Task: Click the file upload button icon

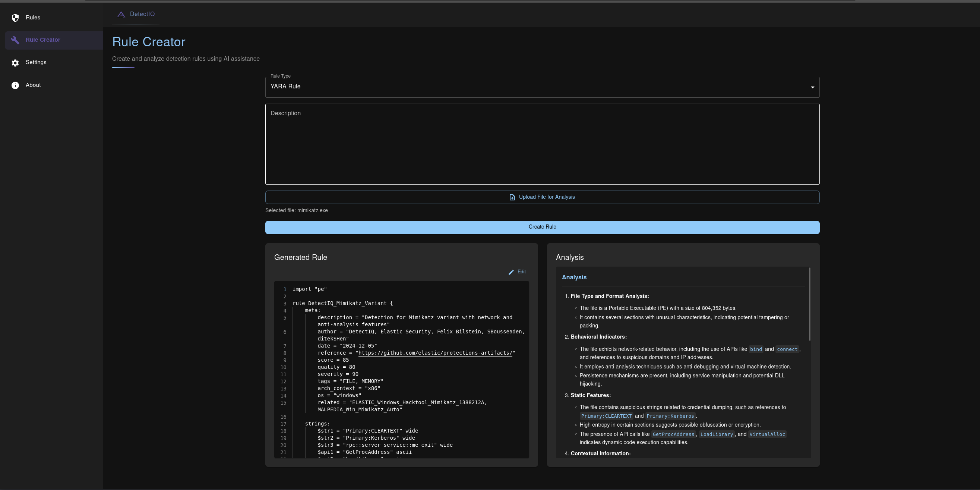Action: point(512,197)
